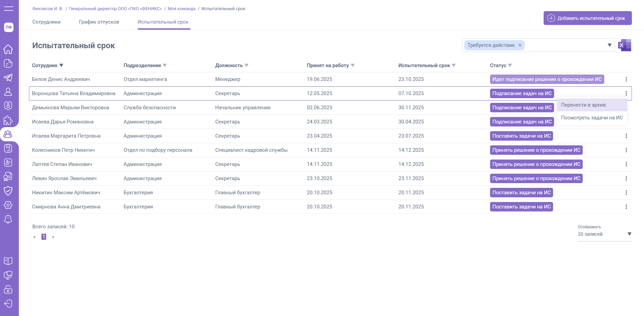The image size is (644, 316).
Task: Choose 'Посмотреть задачи на ИС' menu item
Action: coord(592,118)
